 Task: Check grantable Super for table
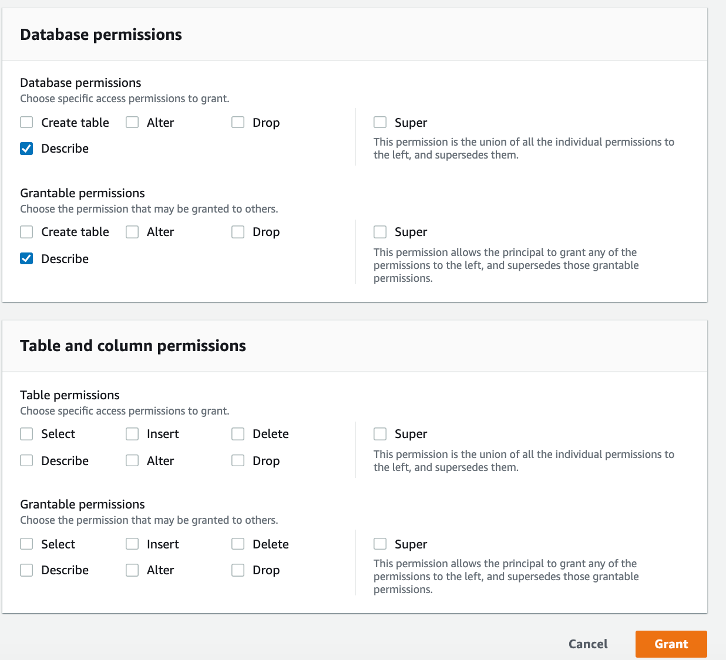381,544
